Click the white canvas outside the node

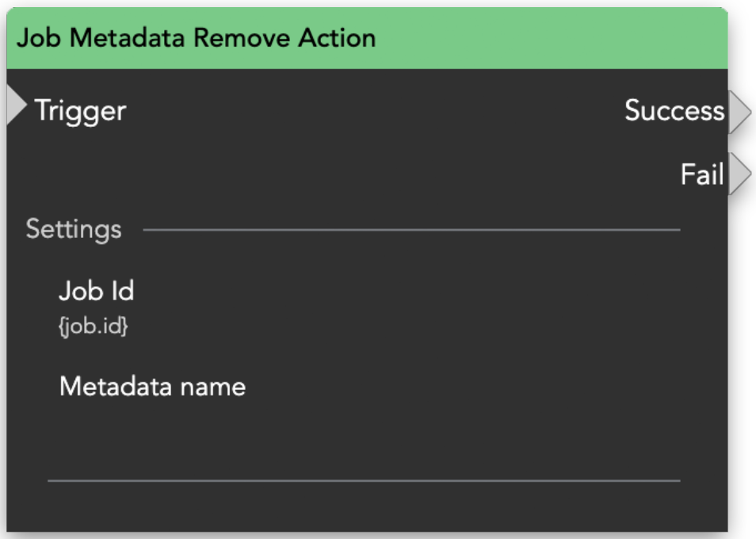(x=743, y=317)
